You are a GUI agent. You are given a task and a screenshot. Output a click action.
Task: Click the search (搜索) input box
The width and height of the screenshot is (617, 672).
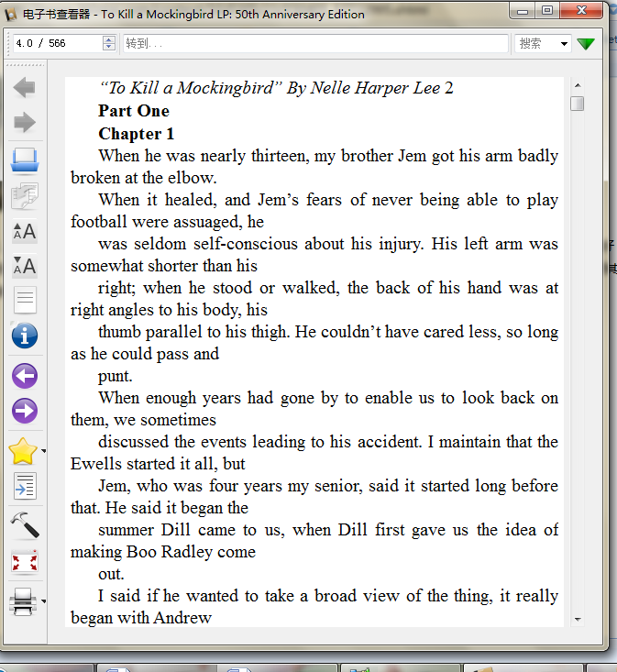click(x=537, y=43)
